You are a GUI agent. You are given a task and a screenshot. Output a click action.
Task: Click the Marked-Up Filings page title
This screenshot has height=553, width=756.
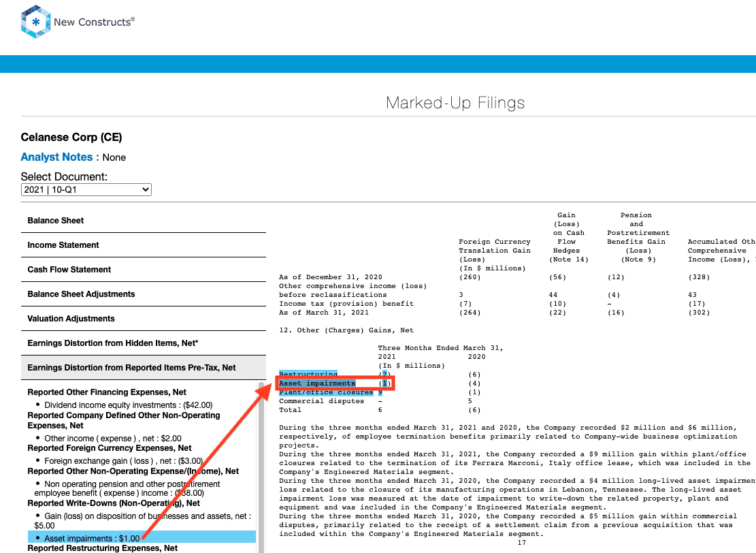click(455, 103)
